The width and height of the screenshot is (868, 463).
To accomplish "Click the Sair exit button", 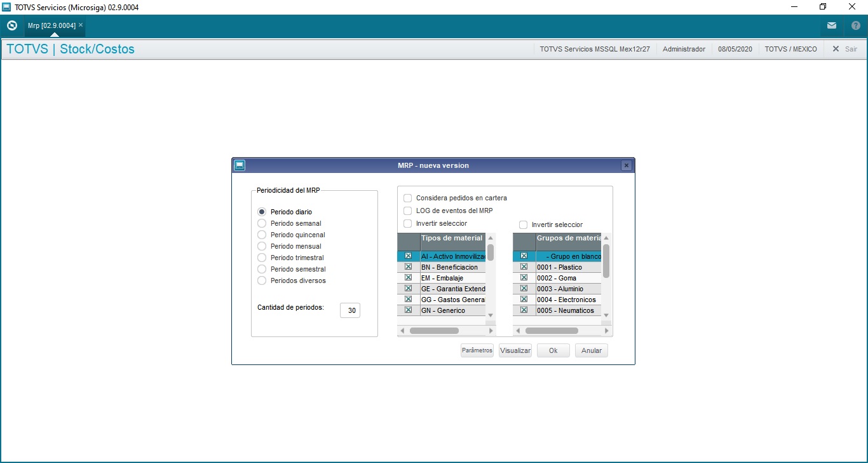I will pos(845,49).
